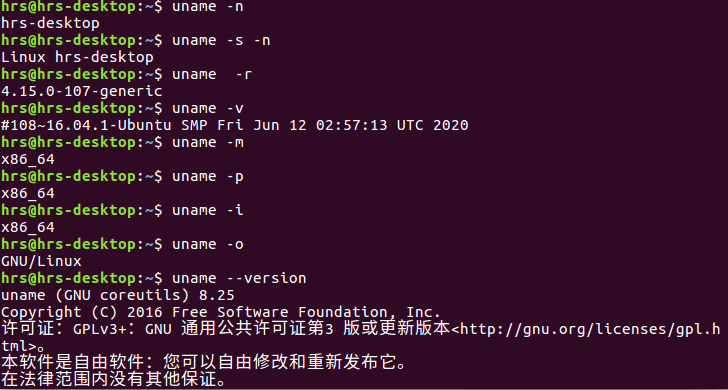Screen dimensions: 728x390
Task: Click the "本软件是自由软件" line of text
Action: click(203, 362)
